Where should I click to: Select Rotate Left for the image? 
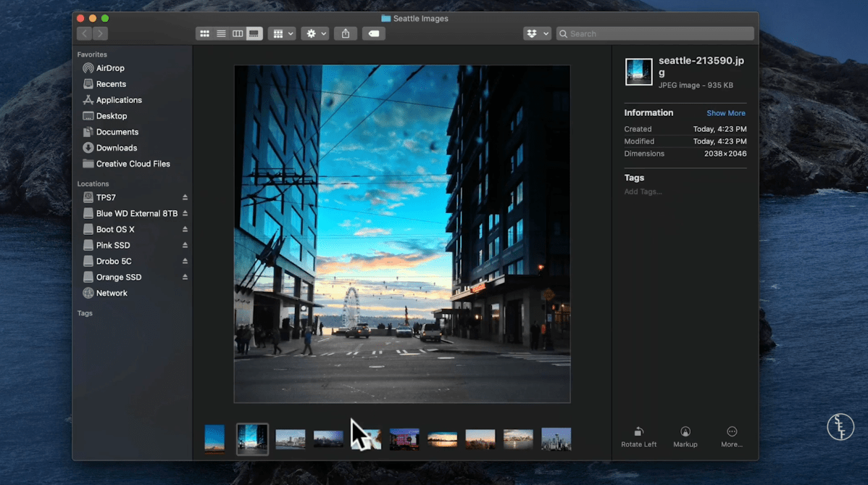pyautogui.click(x=638, y=435)
